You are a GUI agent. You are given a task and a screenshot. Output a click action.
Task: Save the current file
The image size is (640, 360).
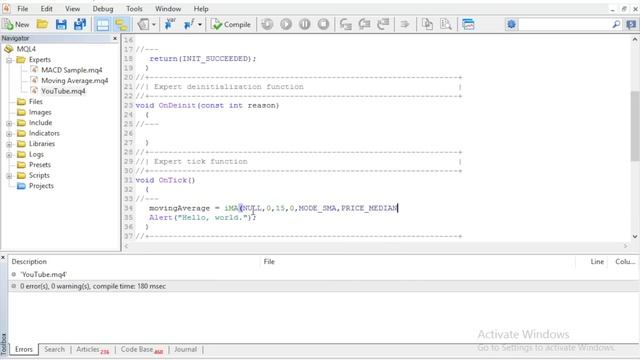click(61, 24)
